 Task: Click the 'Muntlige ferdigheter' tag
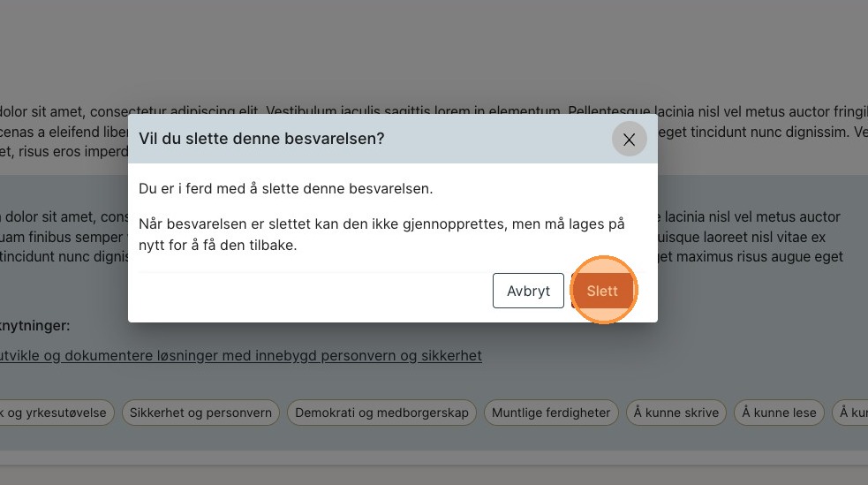(551, 413)
